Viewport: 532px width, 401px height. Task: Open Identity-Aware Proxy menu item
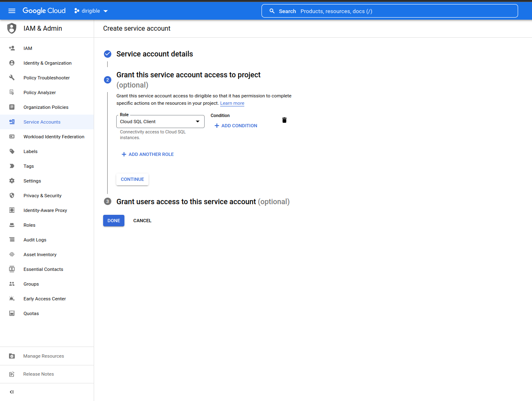(x=47, y=210)
